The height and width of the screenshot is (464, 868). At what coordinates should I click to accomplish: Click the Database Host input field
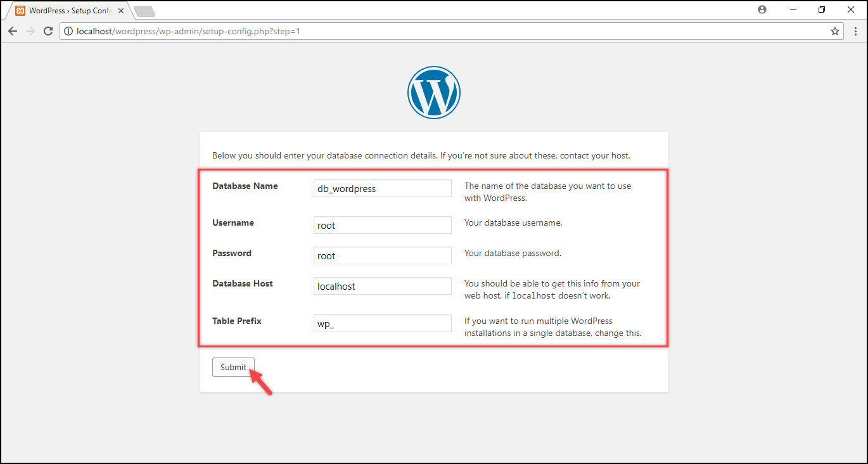383,286
